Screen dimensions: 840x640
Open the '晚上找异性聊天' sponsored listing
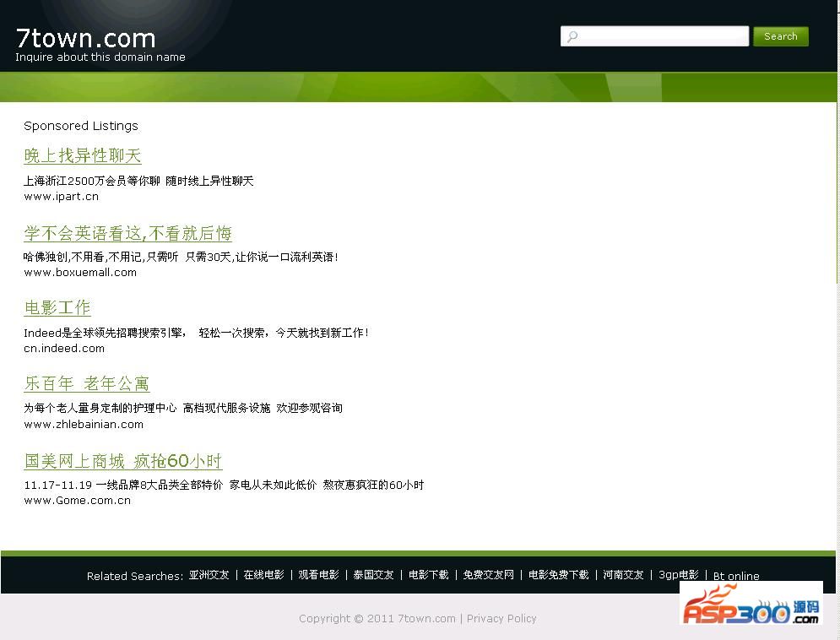coord(83,156)
